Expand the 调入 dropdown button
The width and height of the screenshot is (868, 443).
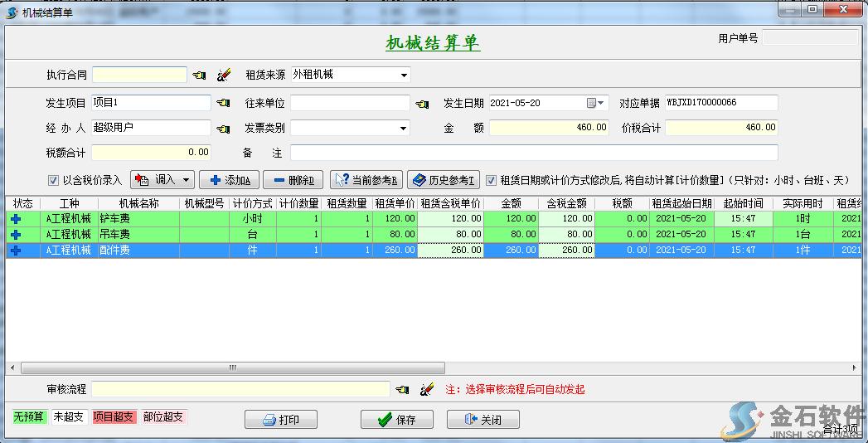tap(186, 180)
